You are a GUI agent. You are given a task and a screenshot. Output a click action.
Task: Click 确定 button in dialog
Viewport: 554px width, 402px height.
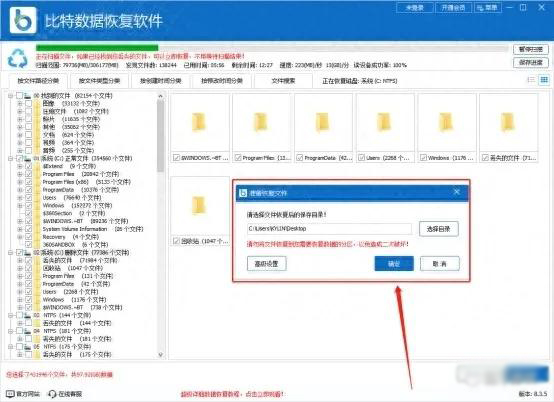click(394, 264)
